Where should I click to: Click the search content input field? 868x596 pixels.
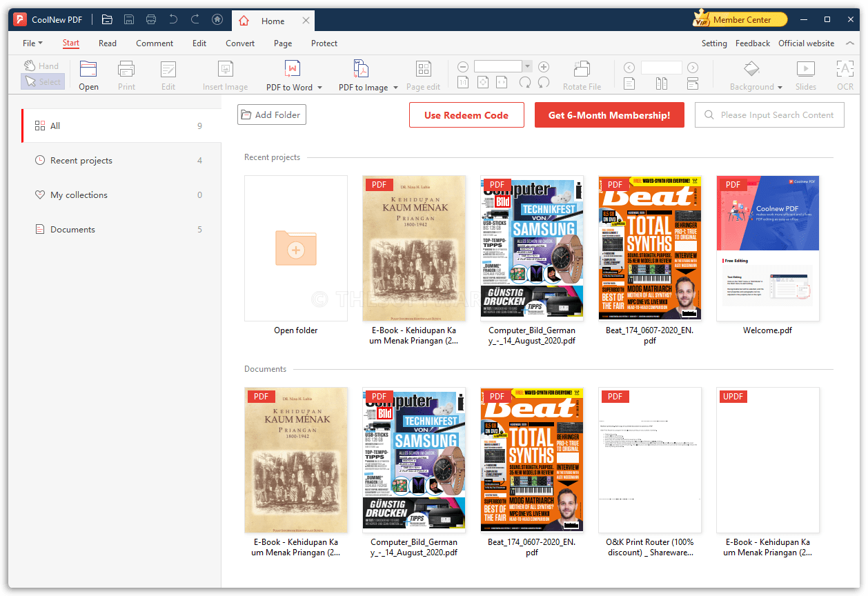pos(769,115)
